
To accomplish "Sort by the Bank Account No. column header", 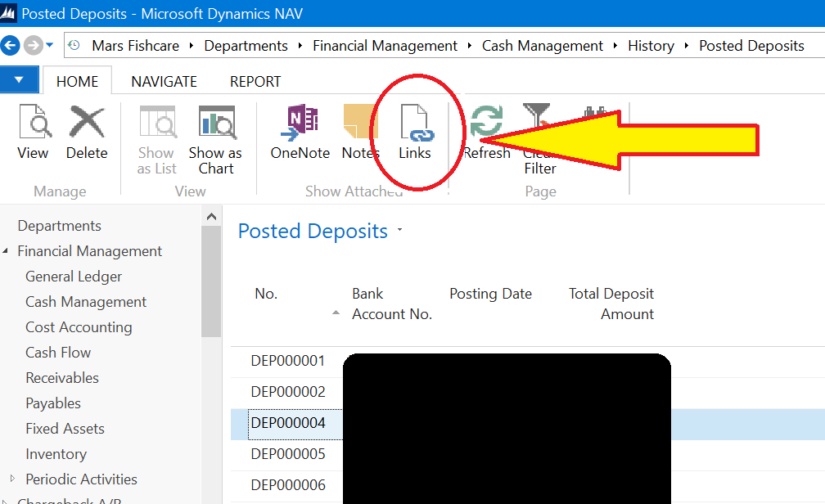I will click(392, 304).
